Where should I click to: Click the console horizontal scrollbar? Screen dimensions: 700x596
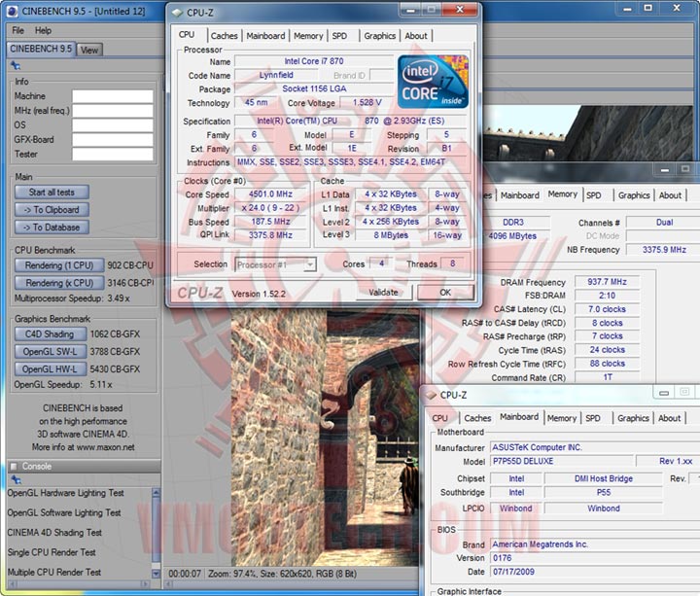pyautogui.click(x=79, y=584)
